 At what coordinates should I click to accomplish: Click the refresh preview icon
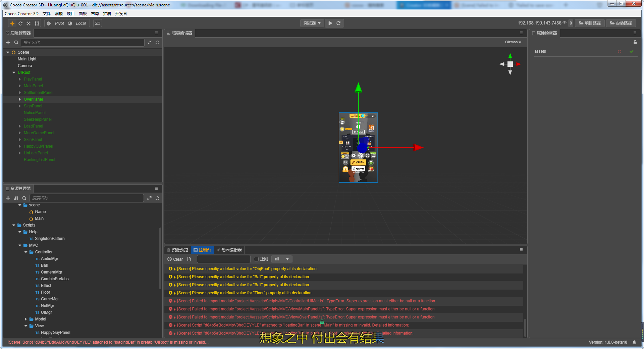(x=338, y=23)
